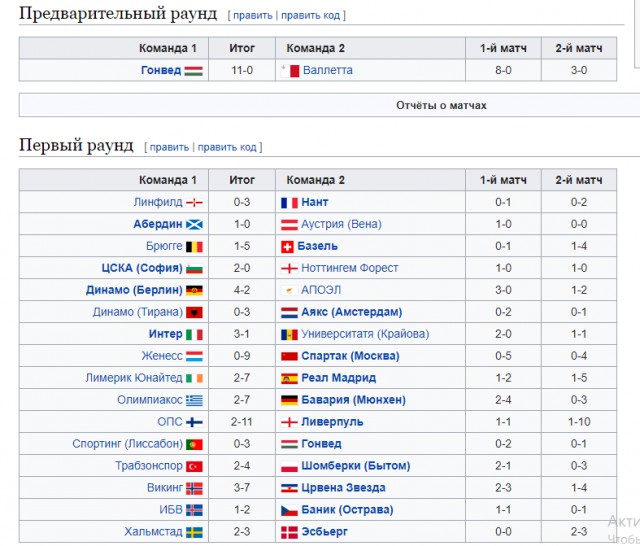Screen dimensions: 640x546
Task: Click 'править' next to Предварительный раунд heading
Action: click(253, 16)
